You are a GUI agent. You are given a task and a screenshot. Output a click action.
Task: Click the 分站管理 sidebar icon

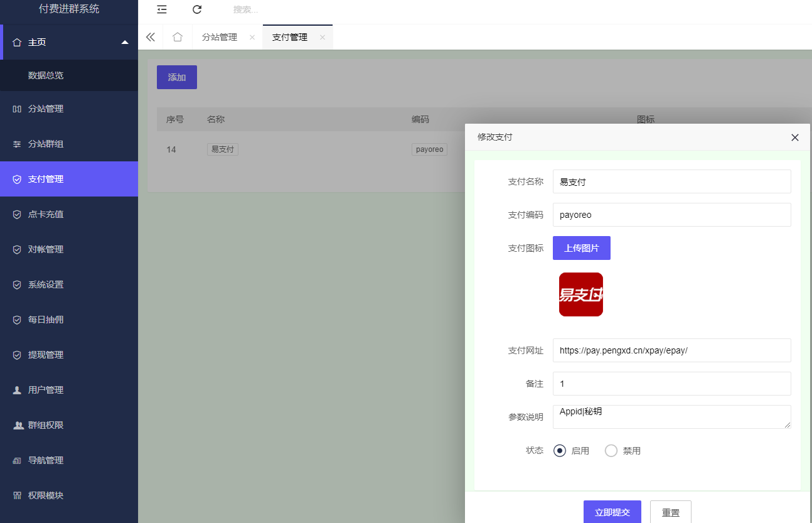click(x=17, y=109)
